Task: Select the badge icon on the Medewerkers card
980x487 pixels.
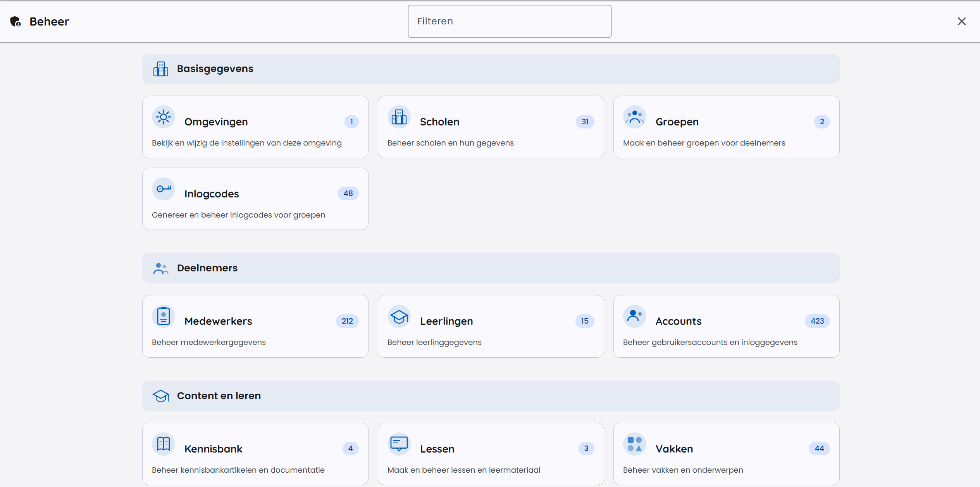Action: pyautogui.click(x=163, y=316)
